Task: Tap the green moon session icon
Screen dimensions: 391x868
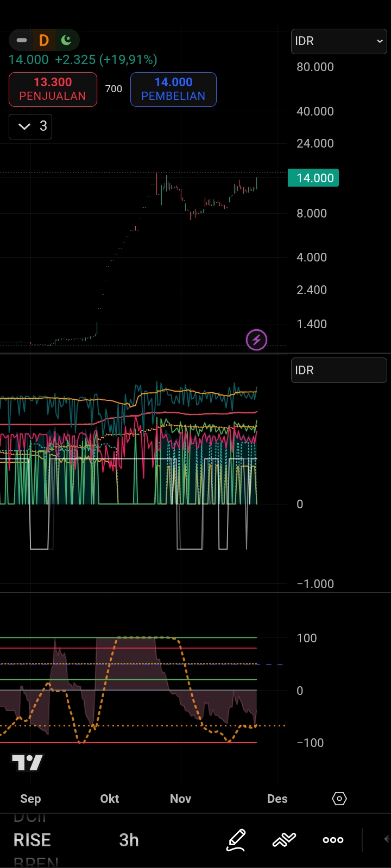Action: [x=66, y=40]
